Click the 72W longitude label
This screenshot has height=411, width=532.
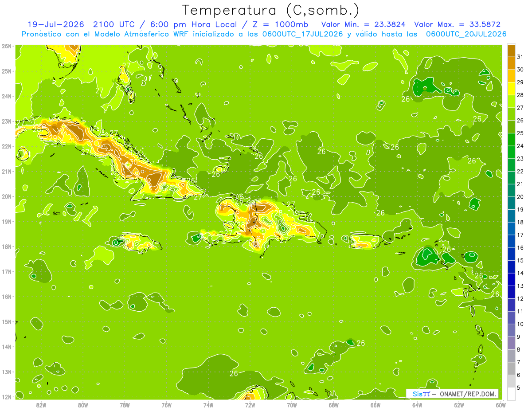click(x=250, y=404)
